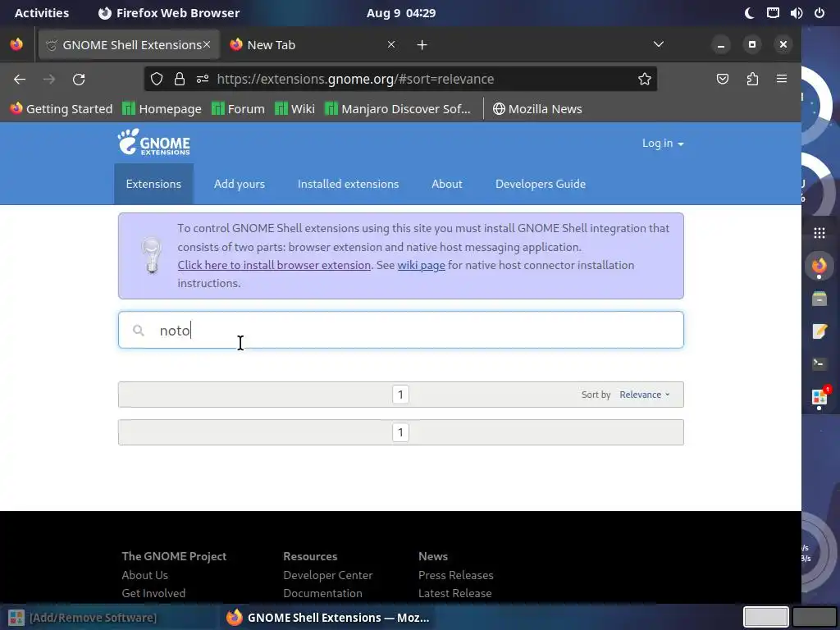The height and width of the screenshot is (630, 840).
Task: Open the Log in dropdown
Action: coord(663,144)
